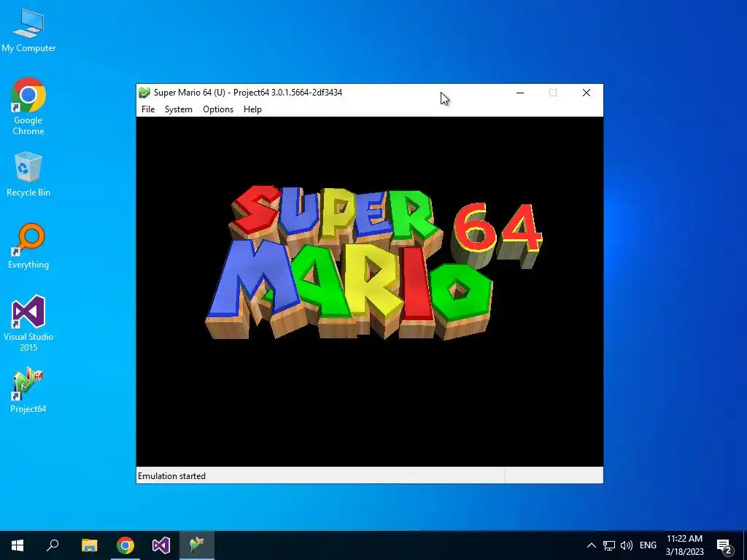Open the File menu in Project64

pyautogui.click(x=148, y=109)
